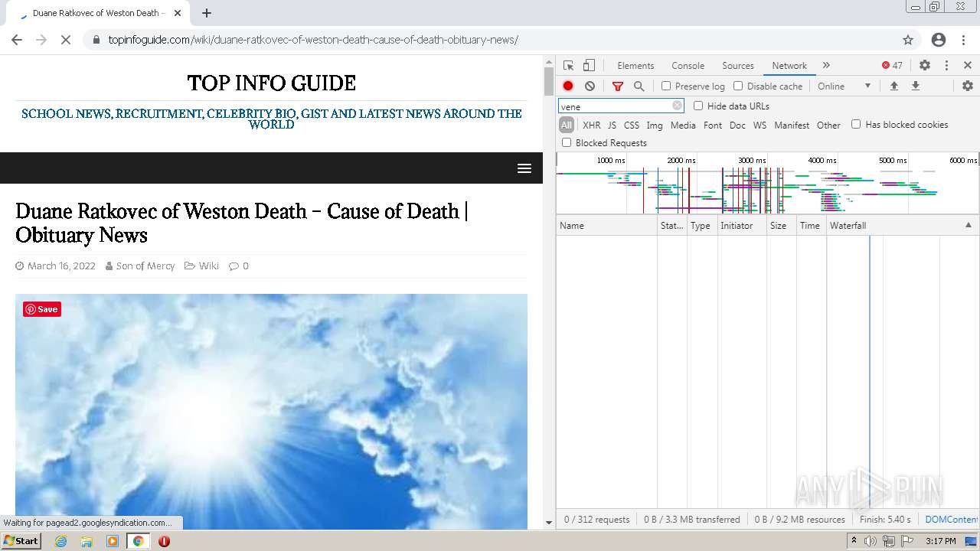This screenshot has width=980, height=551.
Task: Click the browser back arrow
Action: pos(17,40)
